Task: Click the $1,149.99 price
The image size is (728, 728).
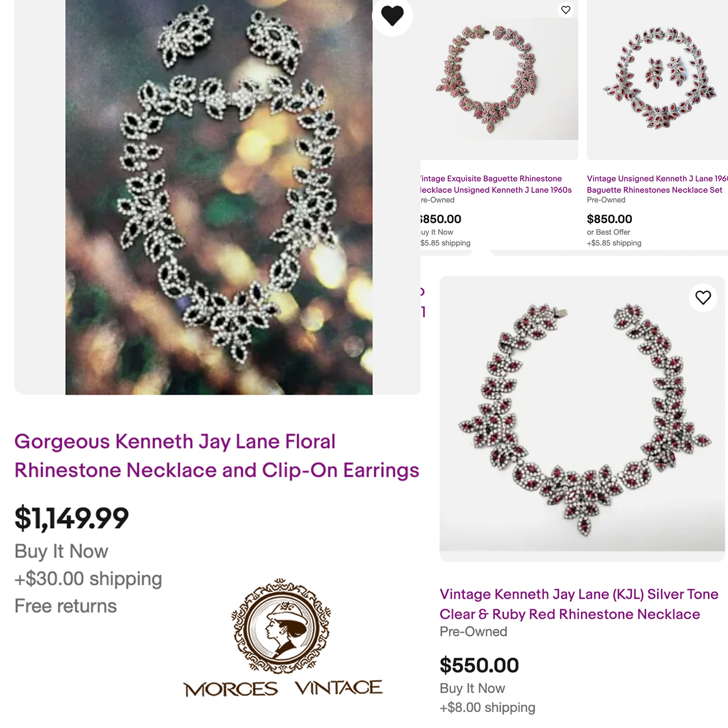Action: 72,518
